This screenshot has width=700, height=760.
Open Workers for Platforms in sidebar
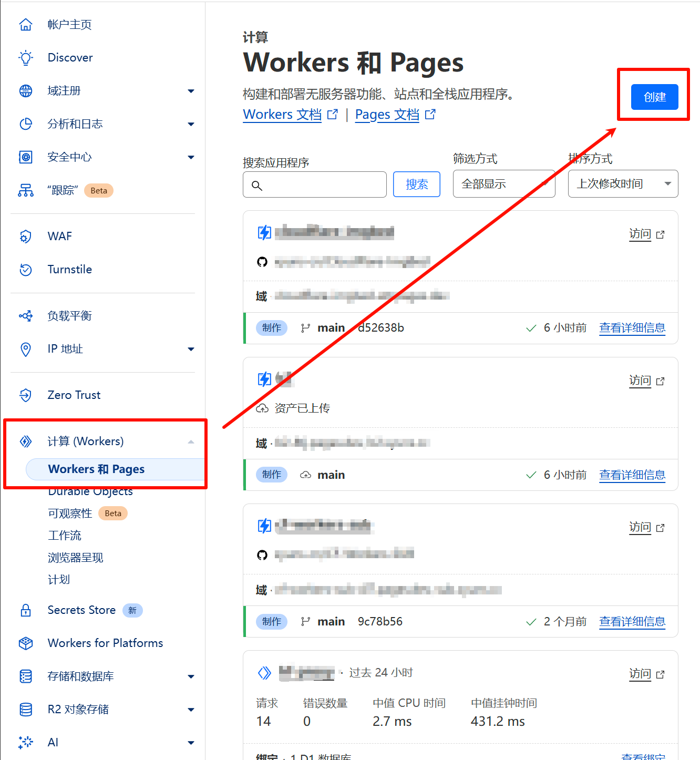105,643
